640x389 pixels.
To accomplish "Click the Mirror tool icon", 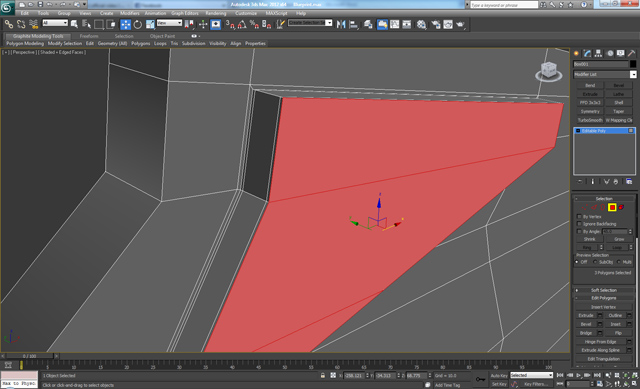I will tap(341, 24).
